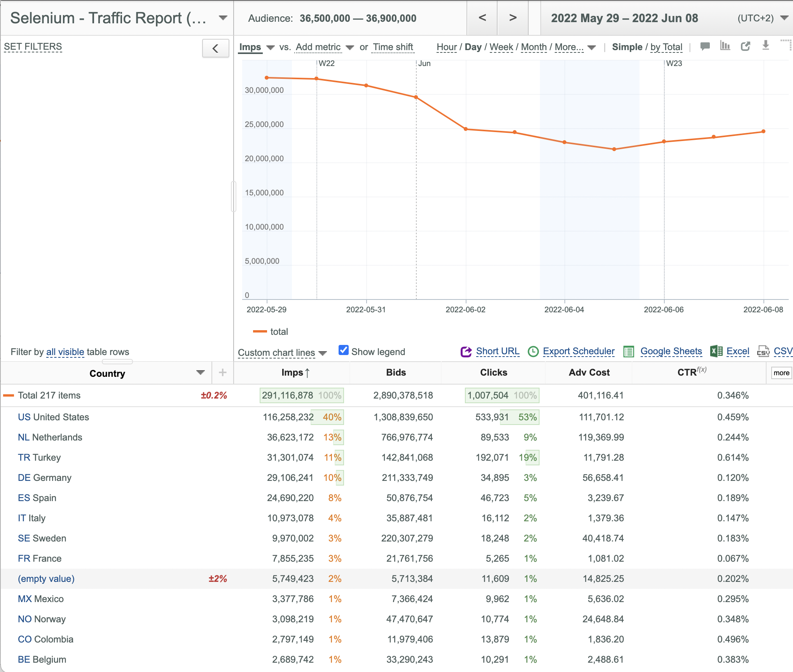Click the Excel export icon
This screenshot has width=793, height=672.
tap(716, 351)
